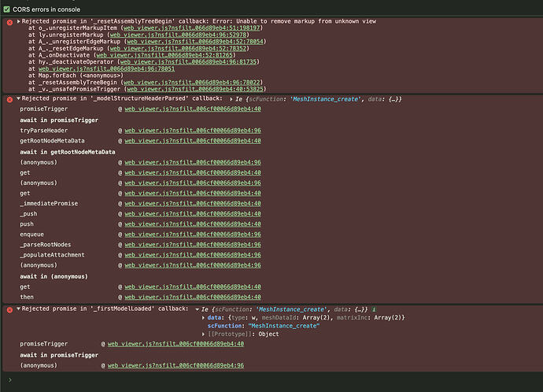Collapse the '_firstModelLoaded' rejected promise entry
This screenshot has width=543, height=392.
(x=19, y=309)
